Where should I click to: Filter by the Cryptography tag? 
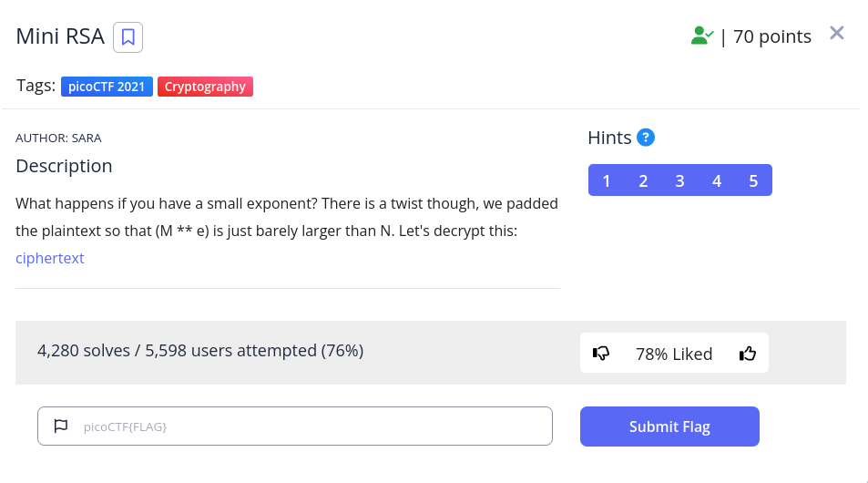pyautogui.click(x=205, y=87)
